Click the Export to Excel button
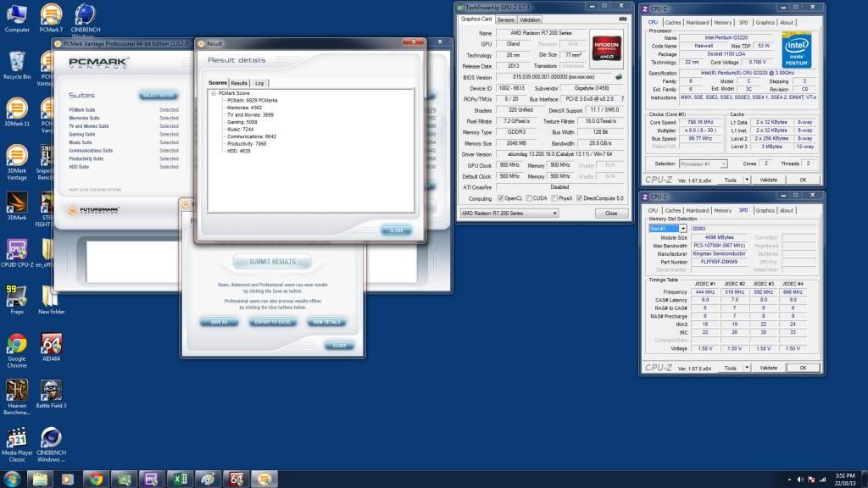The width and height of the screenshot is (868, 488). tap(272, 322)
